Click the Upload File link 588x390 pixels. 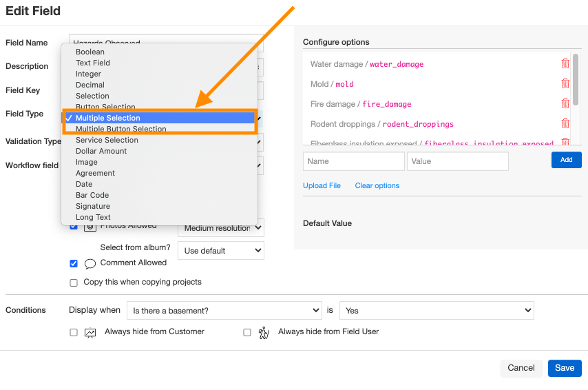tap(322, 185)
